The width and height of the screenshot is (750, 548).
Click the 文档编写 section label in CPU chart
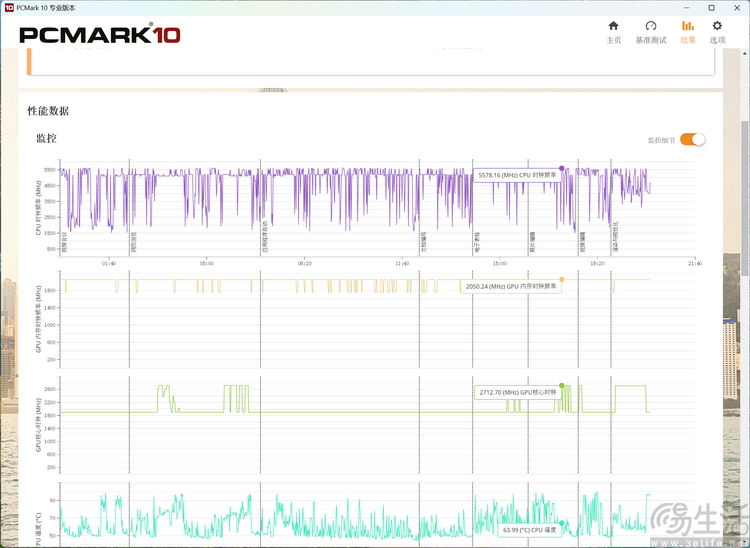pyautogui.click(x=424, y=242)
